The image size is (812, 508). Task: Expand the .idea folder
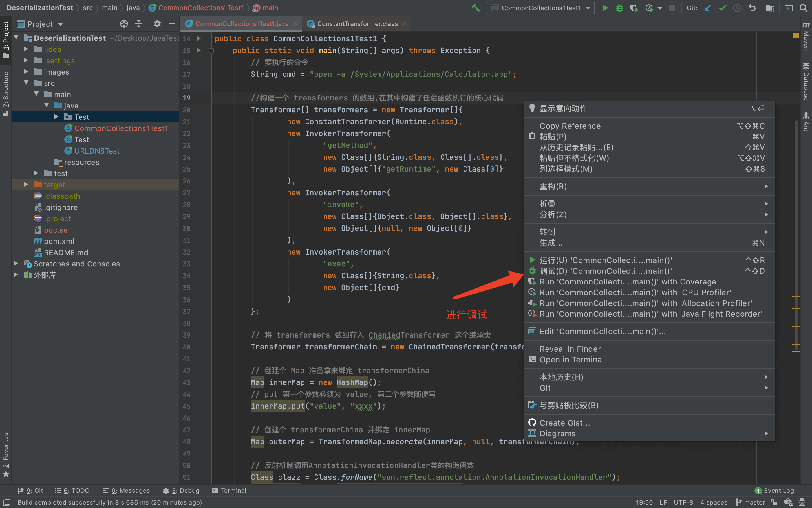tap(26, 49)
